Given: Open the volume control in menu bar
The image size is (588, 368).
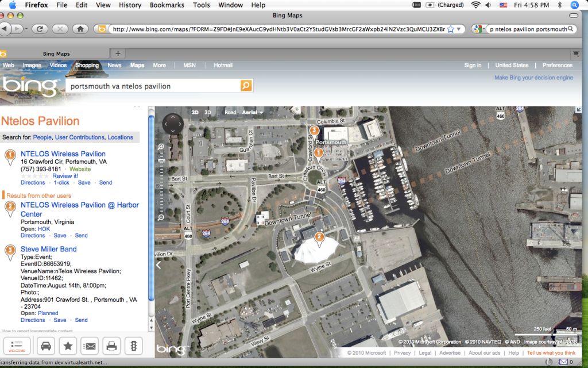Looking at the screenshot, I should click(488, 5).
